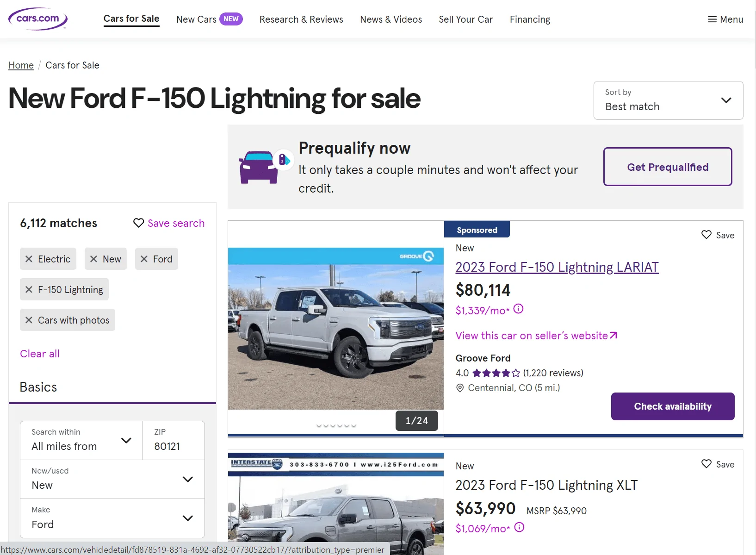Click info icon next to $1,069/mo
756x555 pixels.
pyautogui.click(x=520, y=527)
